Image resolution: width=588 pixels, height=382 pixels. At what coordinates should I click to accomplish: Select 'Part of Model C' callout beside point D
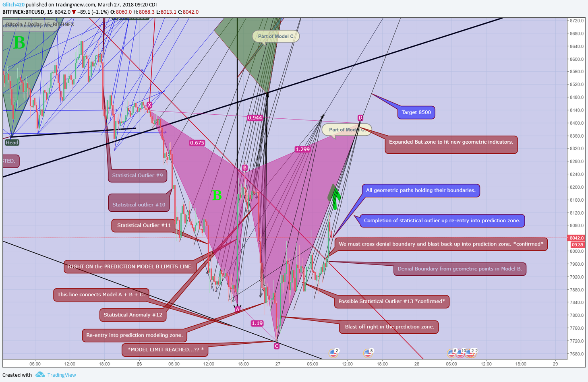click(x=347, y=130)
